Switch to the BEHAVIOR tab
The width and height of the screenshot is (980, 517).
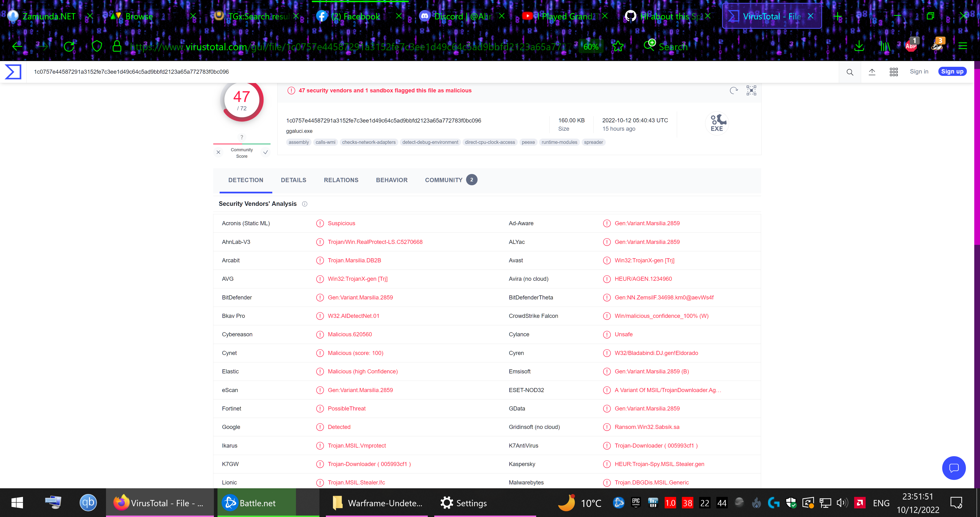pos(391,180)
